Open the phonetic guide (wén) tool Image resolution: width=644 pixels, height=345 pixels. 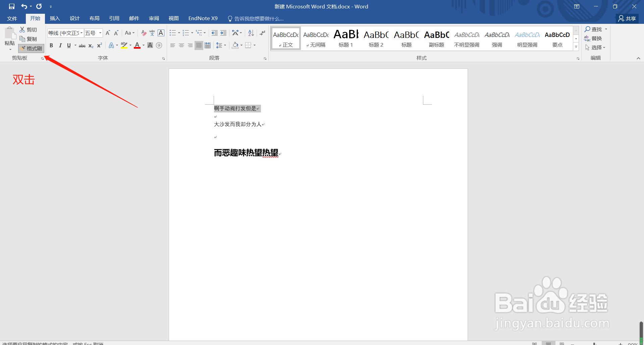[152, 33]
